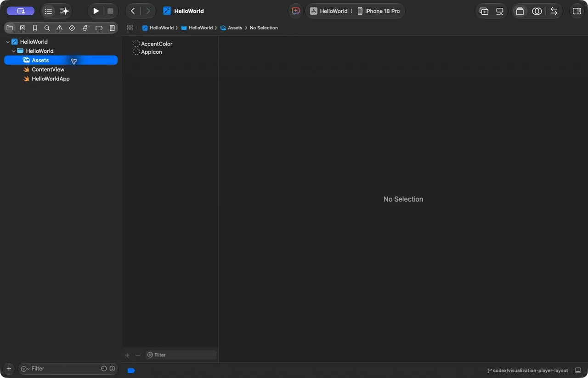Click the add editor window icon
588x378 pixels.
484,11
